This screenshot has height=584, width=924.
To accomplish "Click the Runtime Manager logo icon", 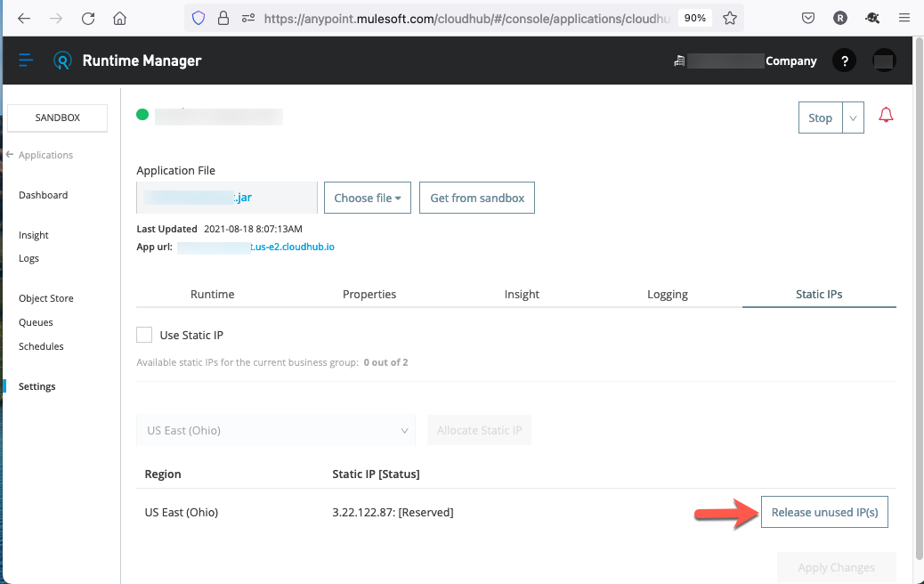I will pyautogui.click(x=62, y=61).
